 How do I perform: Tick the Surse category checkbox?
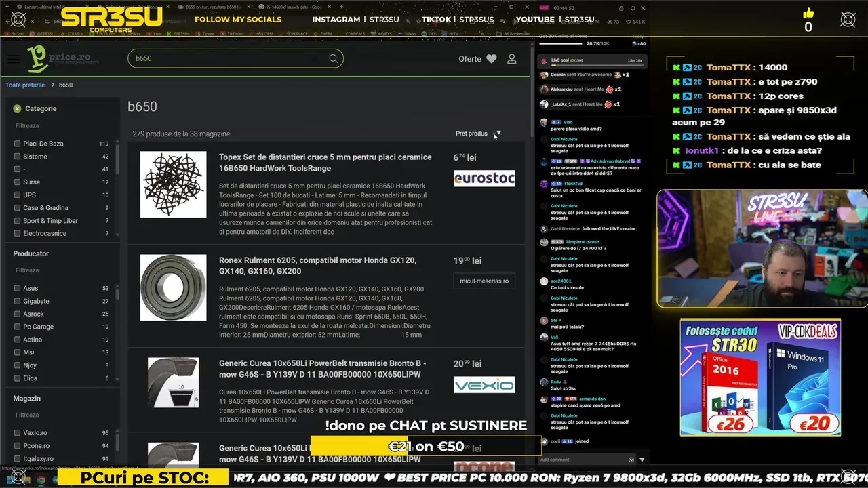pos(17,182)
